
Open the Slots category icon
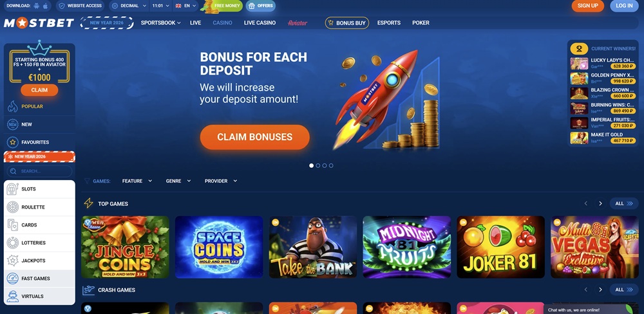click(13, 189)
